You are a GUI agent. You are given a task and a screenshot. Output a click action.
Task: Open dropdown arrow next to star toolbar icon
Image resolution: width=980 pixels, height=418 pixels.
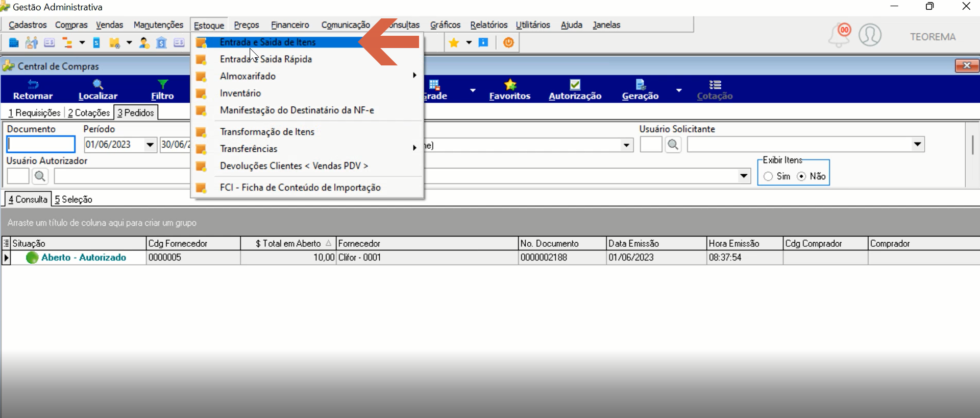[x=469, y=43]
